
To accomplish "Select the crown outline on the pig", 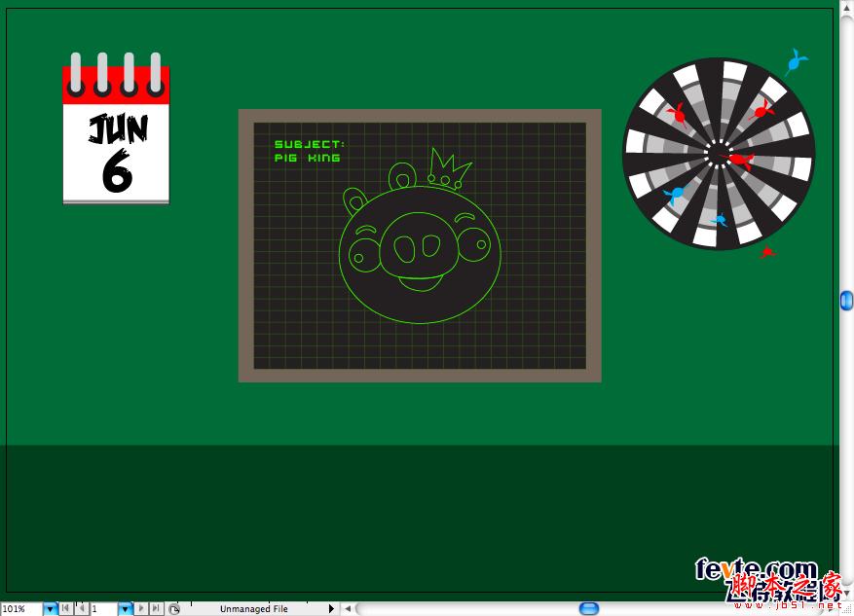I will pos(449,169).
